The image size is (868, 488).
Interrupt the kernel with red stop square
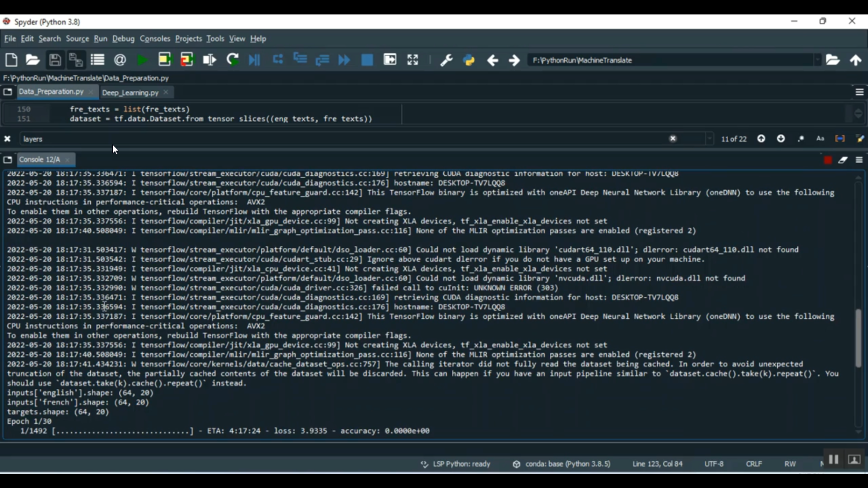tap(827, 160)
